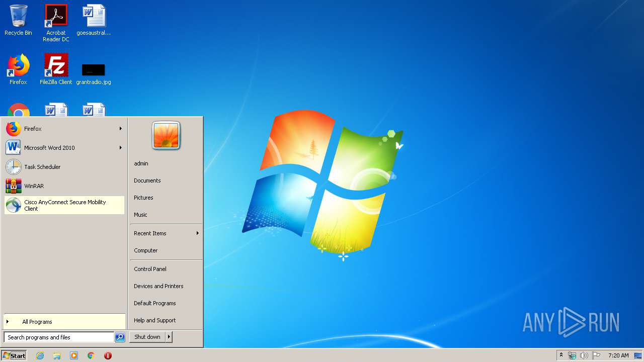Click the search magnifier button

click(x=120, y=337)
